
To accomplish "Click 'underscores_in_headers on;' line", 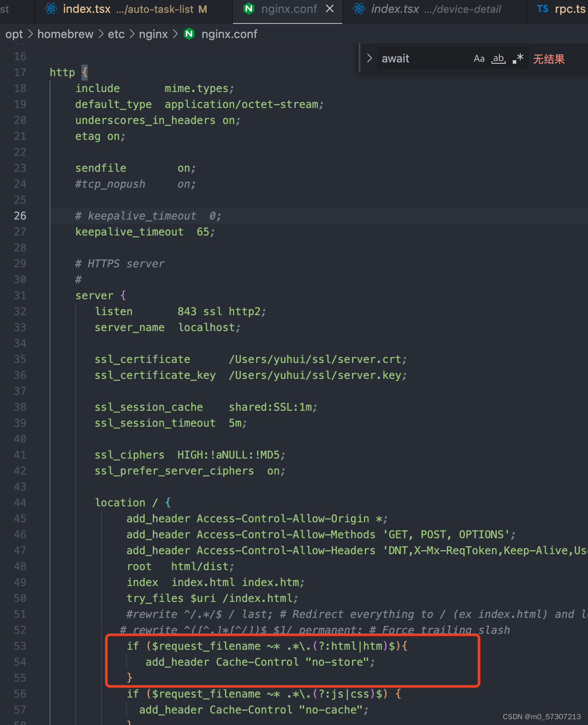I will tap(158, 120).
